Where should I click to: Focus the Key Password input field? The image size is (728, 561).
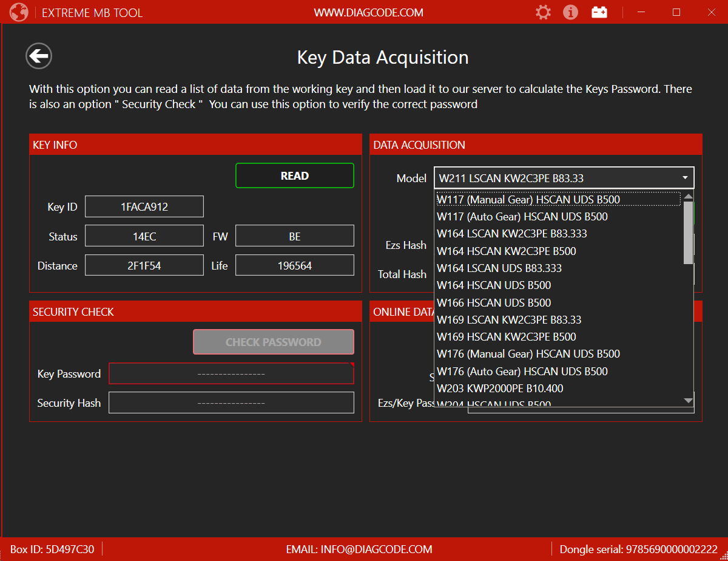pyautogui.click(x=231, y=374)
